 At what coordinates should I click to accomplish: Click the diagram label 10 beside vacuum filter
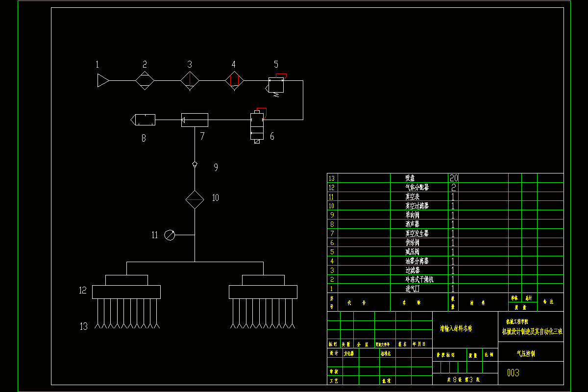(215, 198)
